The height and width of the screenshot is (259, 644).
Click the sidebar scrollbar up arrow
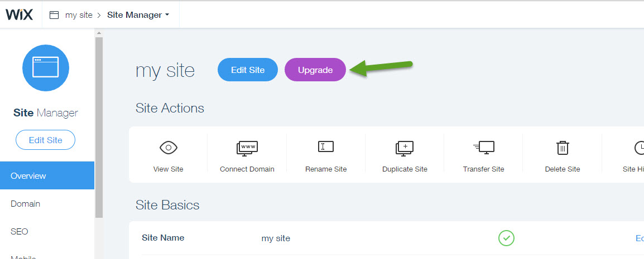[99, 33]
